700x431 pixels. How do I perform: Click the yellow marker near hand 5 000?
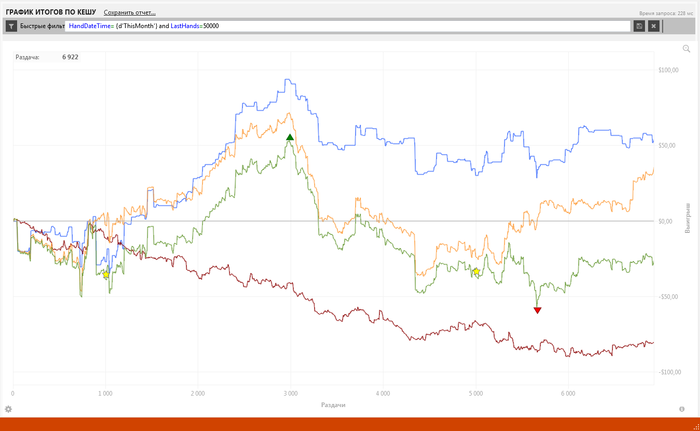point(476,271)
